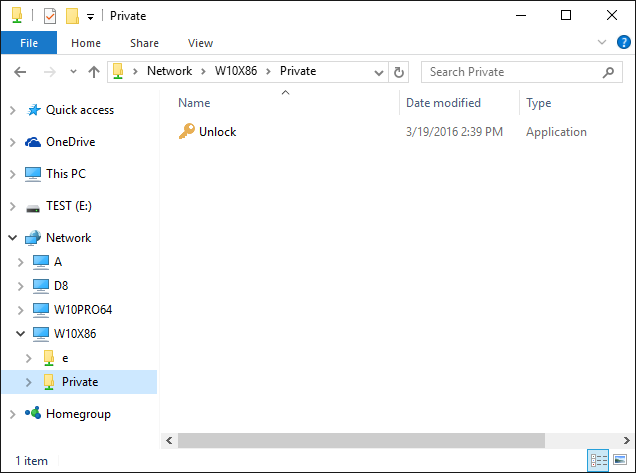Select This PC in navigation pane
This screenshot has height=473, width=636.
pyautogui.click(x=66, y=174)
